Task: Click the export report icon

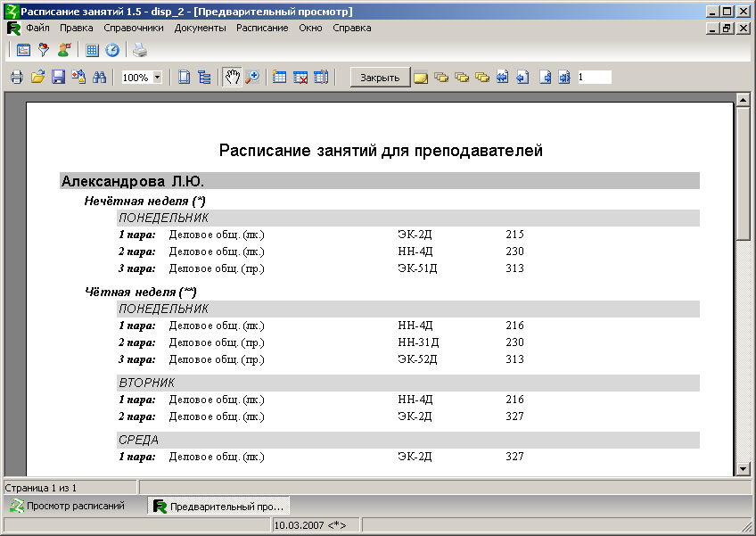Action: pos(78,78)
